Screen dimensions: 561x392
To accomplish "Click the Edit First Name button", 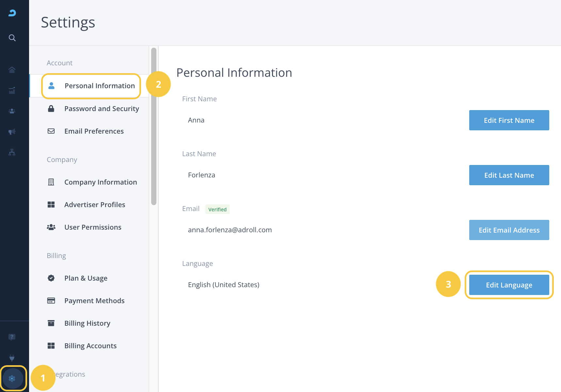I will pos(509,120).
